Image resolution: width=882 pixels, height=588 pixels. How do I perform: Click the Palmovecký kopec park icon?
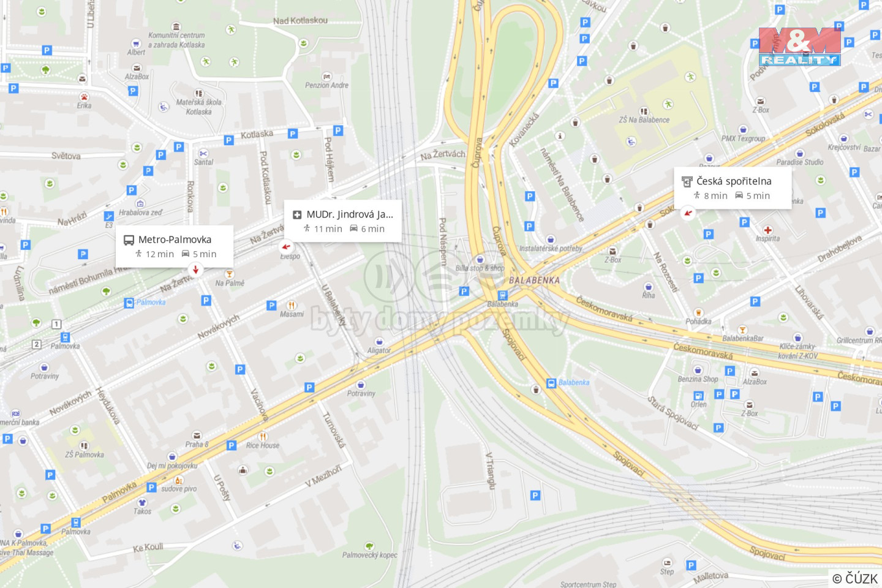click(369, 546)
